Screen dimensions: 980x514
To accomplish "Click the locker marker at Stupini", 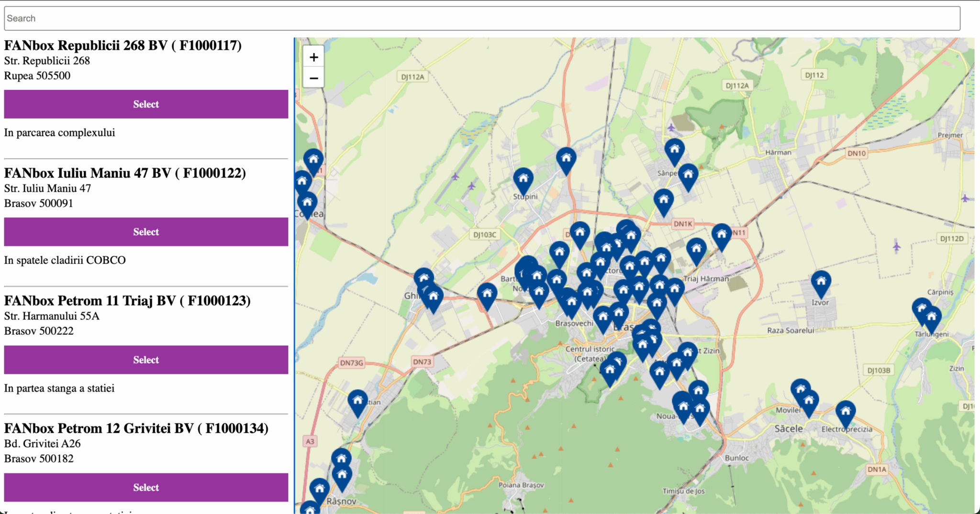I will pyautogui.click(x=523, y=180).
